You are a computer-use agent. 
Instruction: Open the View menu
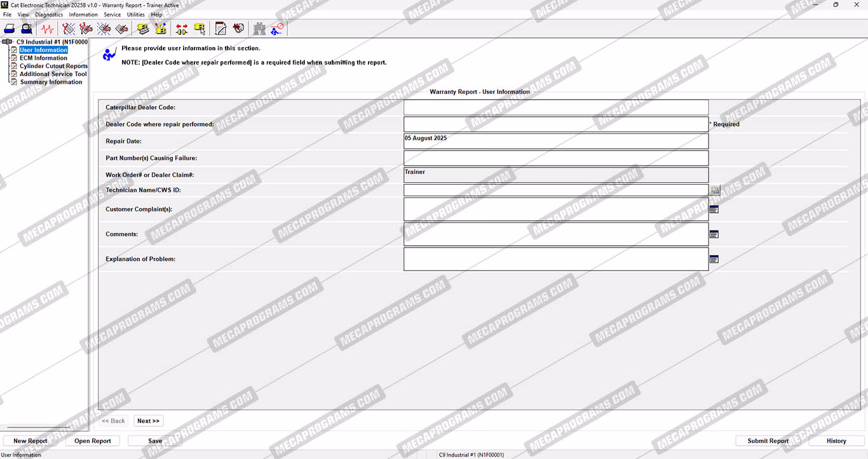24,15
